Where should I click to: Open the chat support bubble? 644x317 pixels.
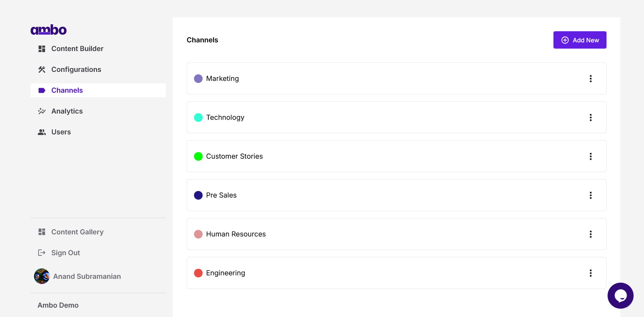620,295
